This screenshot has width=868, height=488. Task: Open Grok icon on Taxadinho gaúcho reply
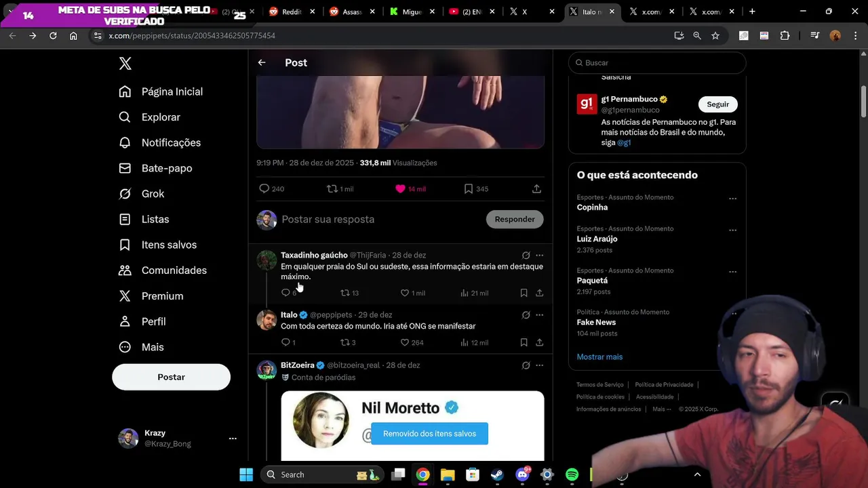[526, 256]
